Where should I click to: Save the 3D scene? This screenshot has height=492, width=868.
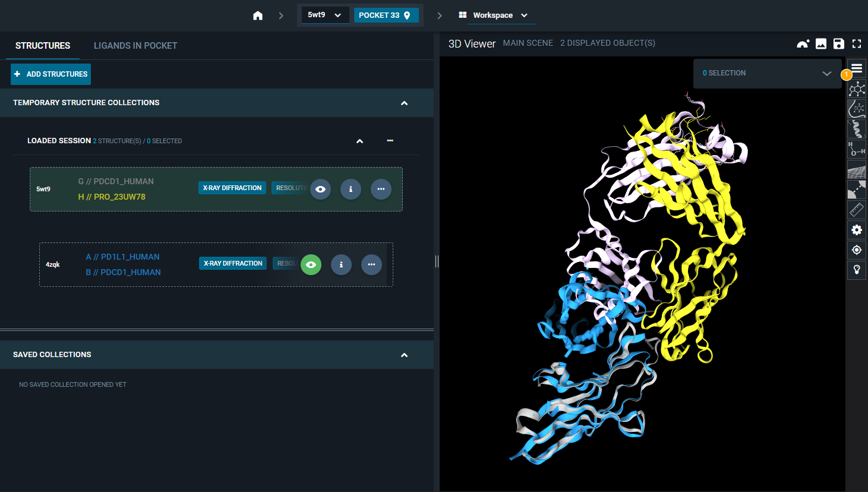coord(839,43)
